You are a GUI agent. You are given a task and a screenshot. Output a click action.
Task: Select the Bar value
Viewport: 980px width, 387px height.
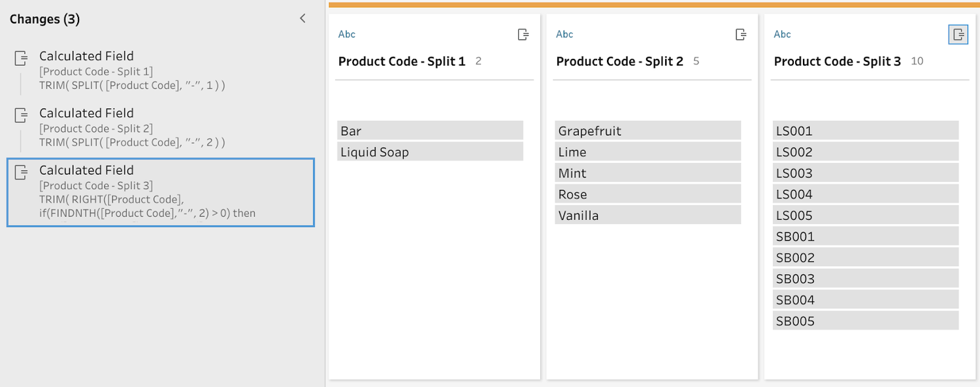pyautogui.click(x=431, y=131)
